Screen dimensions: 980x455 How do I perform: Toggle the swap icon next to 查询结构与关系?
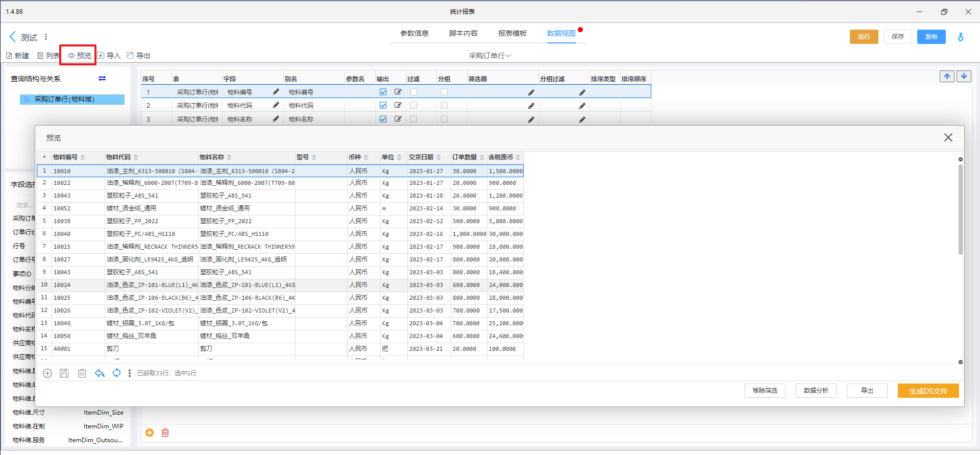click(102, 78)
